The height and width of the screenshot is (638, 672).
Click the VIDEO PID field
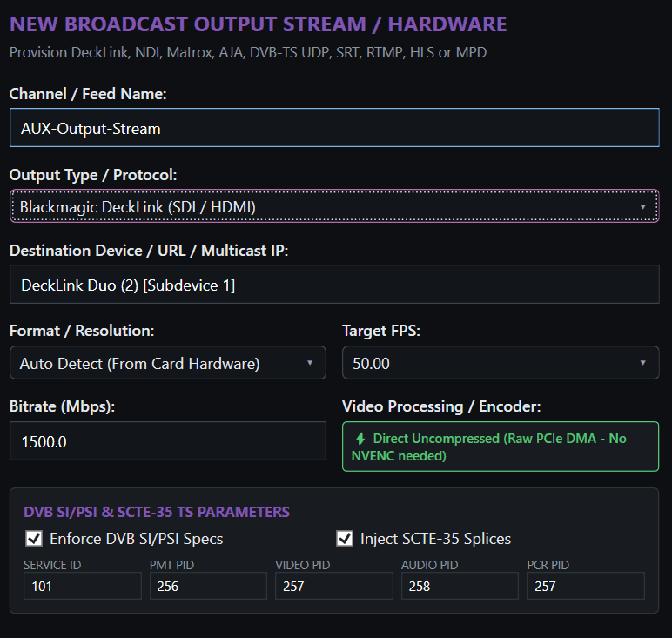pyautogui.click(x=334, y=586)
